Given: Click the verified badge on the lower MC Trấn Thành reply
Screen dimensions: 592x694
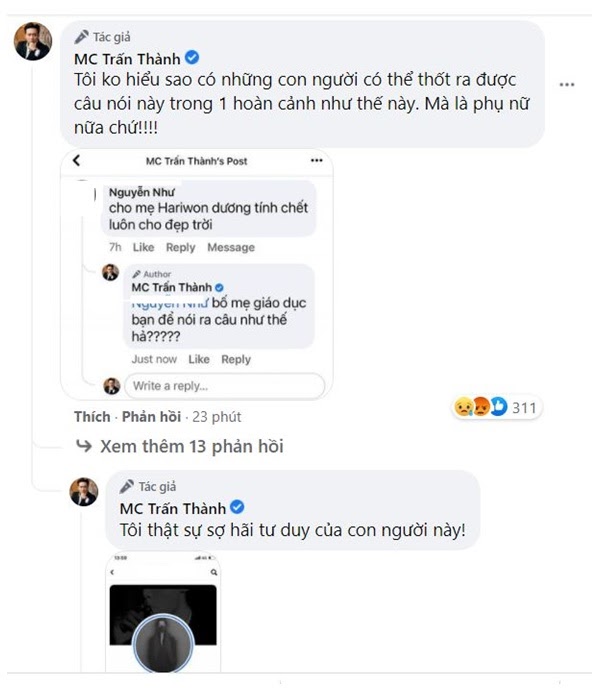Looking at the screenshot, I should tap(237, 507).
